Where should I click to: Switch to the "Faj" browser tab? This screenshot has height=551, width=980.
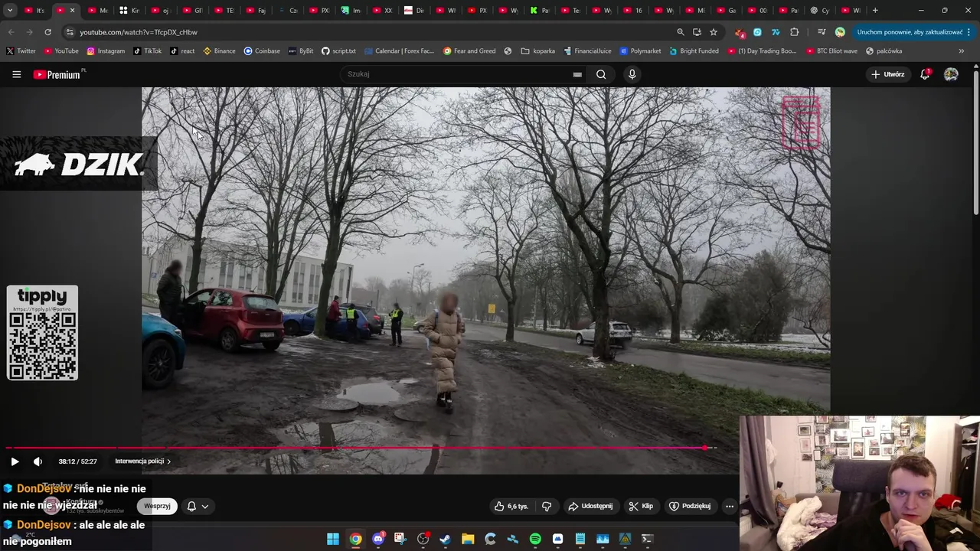pos(256,11)
